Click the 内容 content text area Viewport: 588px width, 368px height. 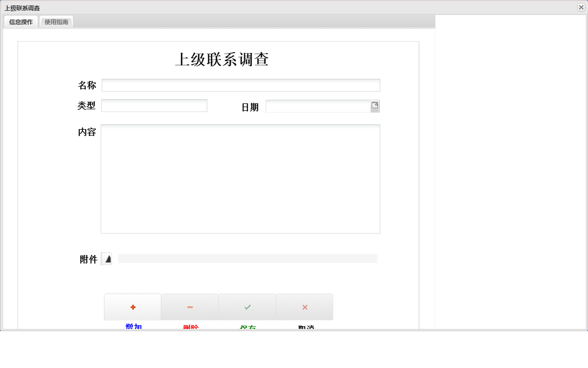point(240,178)
